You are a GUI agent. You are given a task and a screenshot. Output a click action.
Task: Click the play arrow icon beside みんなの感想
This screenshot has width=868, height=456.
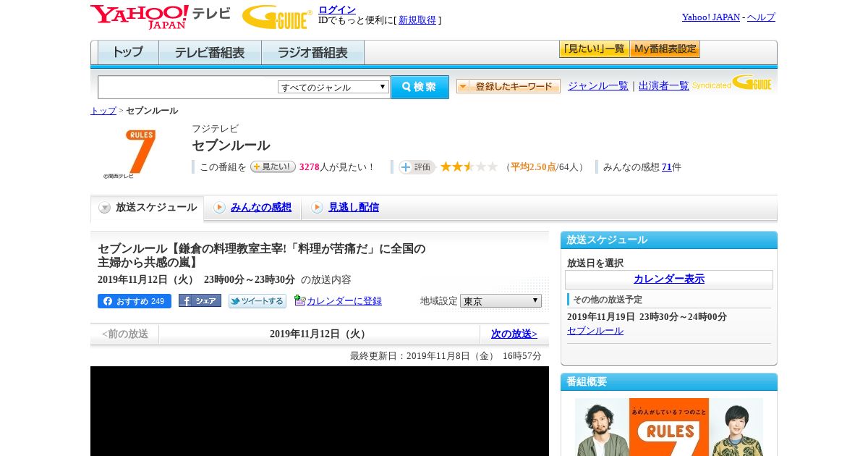[x=219, y=208]
